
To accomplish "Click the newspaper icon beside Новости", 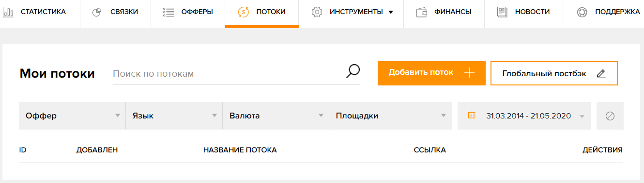I will point(502,12).
